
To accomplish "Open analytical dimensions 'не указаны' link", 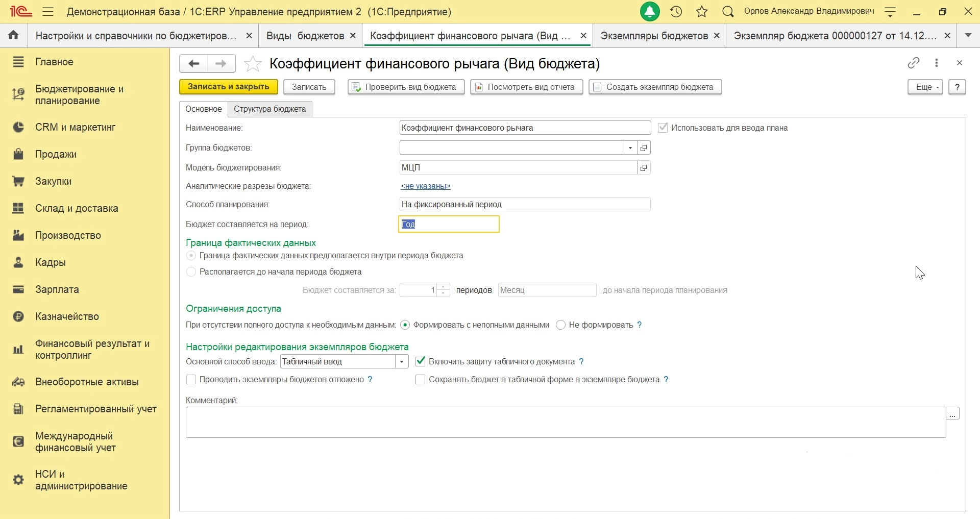I will [426, 186].
